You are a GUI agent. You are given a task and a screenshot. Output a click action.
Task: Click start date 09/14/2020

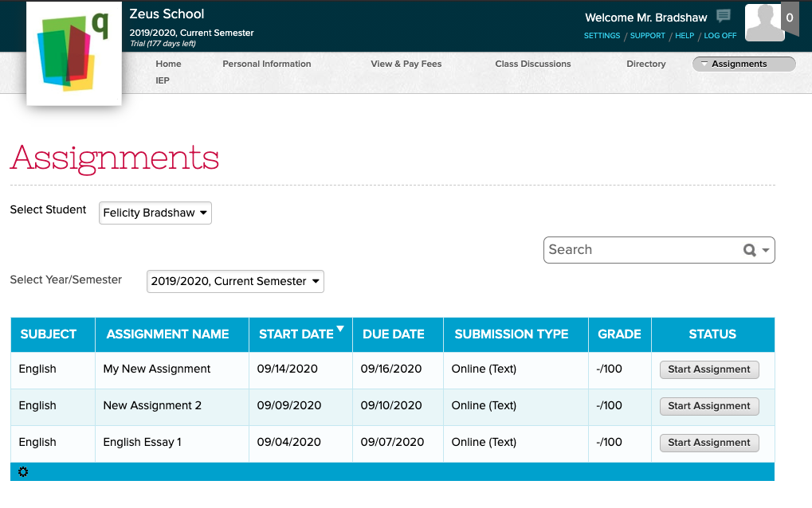pos(288,369)
